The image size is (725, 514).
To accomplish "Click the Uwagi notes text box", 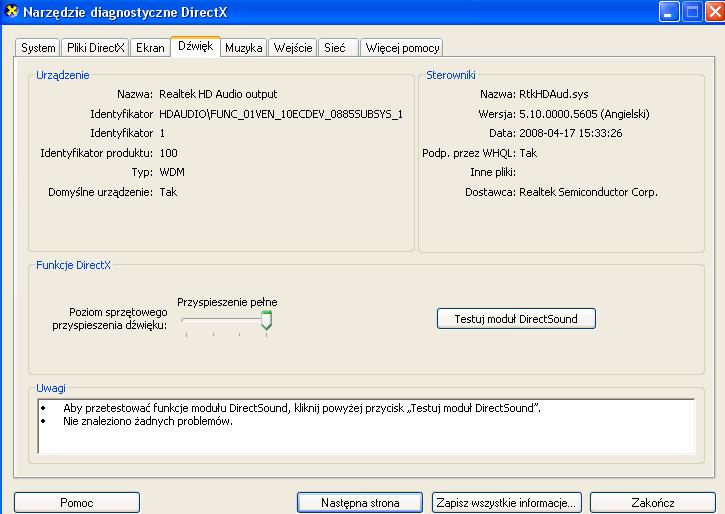I will tap(366, 426).
